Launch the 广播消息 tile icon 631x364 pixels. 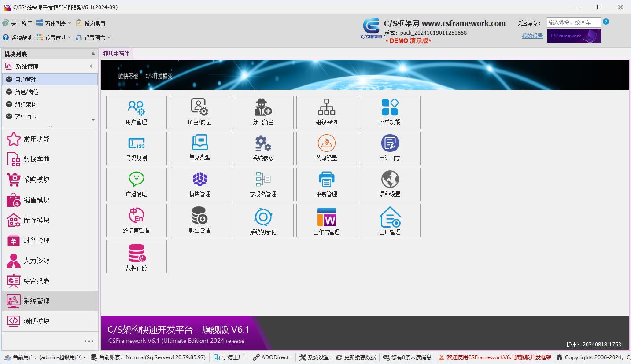(x=136, y=180)
